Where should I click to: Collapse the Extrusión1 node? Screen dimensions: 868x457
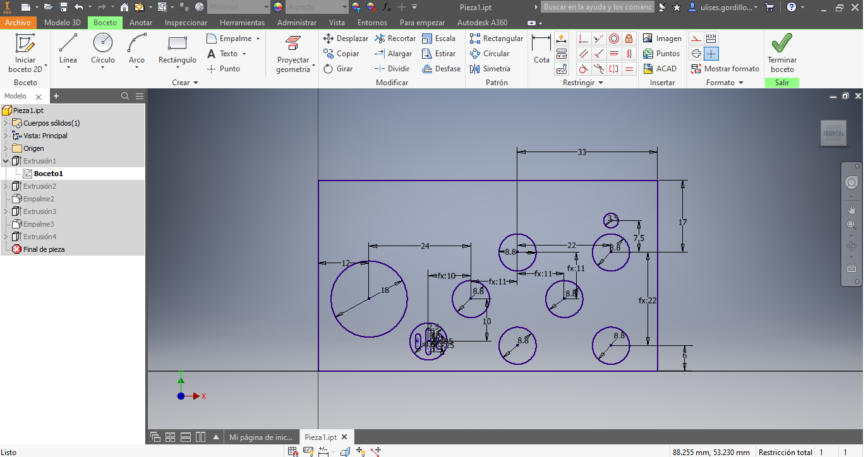coord(6,161)
